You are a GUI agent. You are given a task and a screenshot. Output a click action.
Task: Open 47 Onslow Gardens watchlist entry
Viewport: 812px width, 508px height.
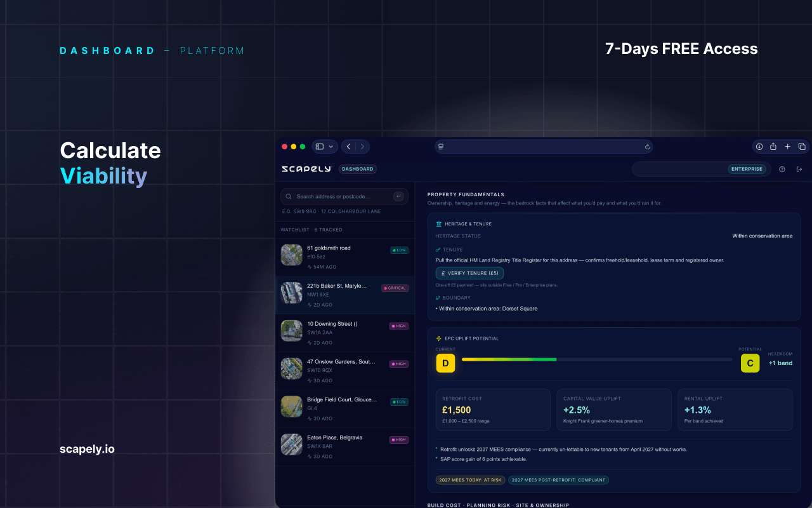344,371
